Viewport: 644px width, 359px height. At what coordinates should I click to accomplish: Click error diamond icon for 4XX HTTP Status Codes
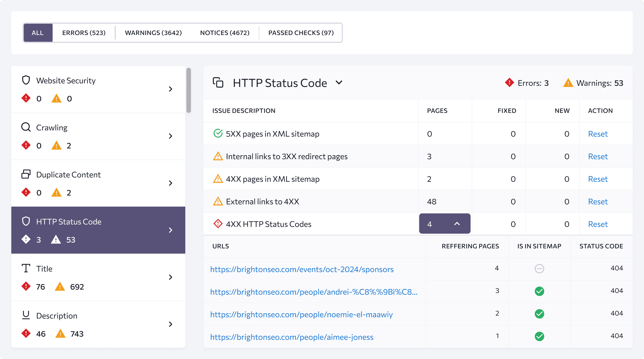coord(218,224)
